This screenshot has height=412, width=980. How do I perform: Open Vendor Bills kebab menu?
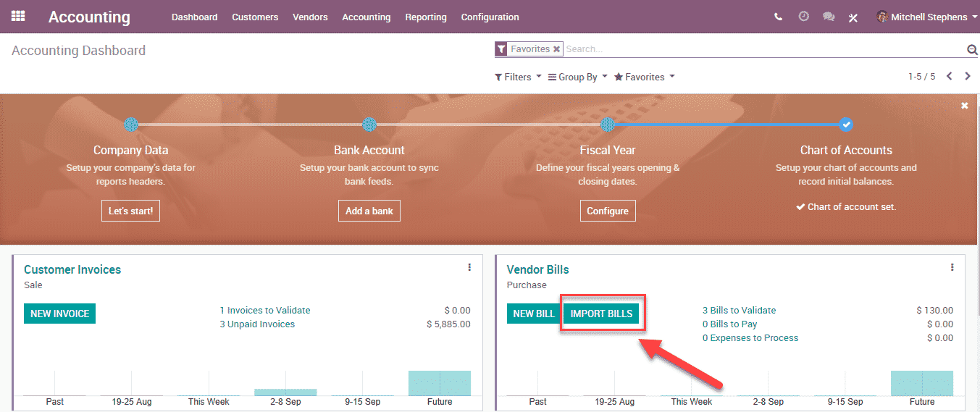point(952,267)
